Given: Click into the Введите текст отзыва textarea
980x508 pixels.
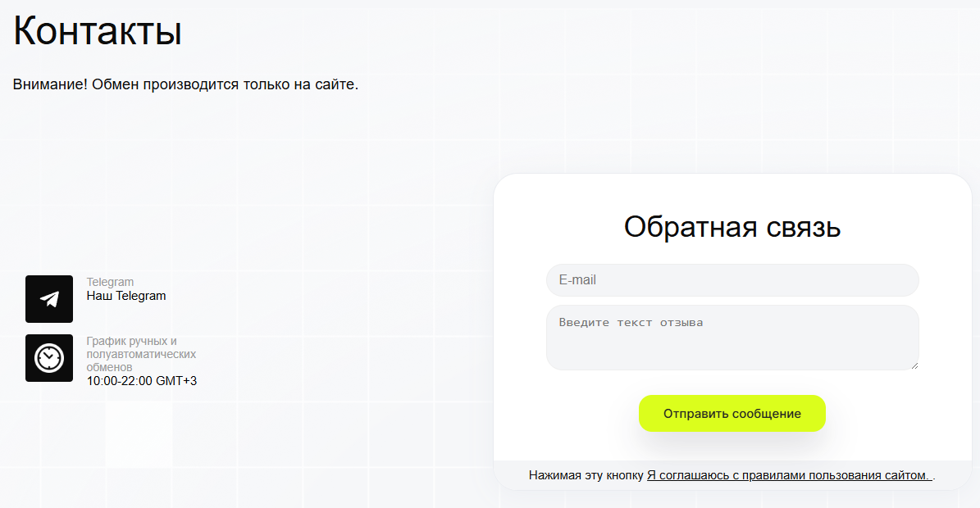Looking at the screenshot, I should (732, 338).
